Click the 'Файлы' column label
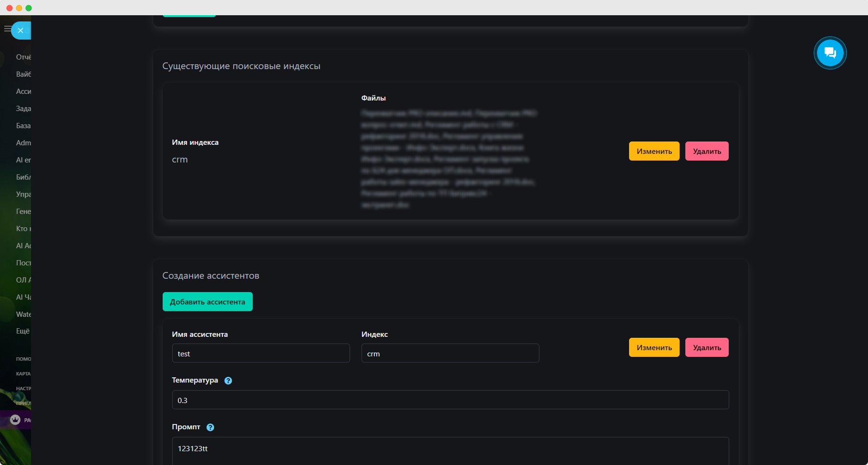This screenshot has width=868, height=465. 373,98
